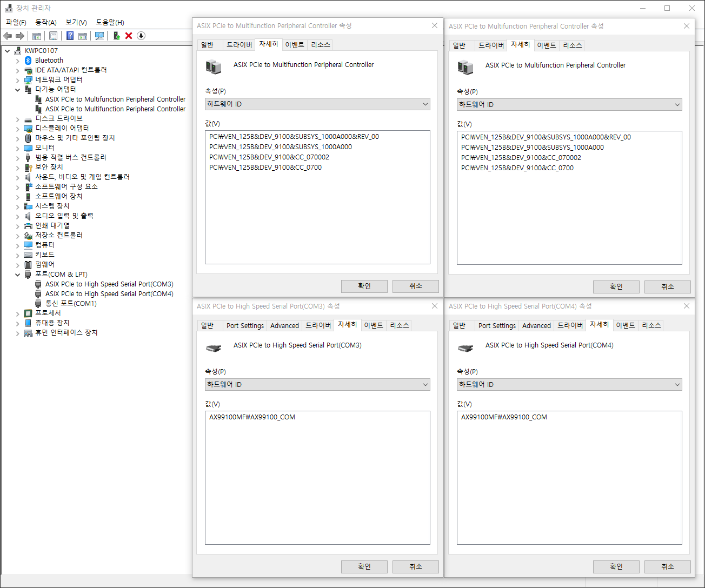Select the 네트워크 어댑터 category icon

click(28, 80)
